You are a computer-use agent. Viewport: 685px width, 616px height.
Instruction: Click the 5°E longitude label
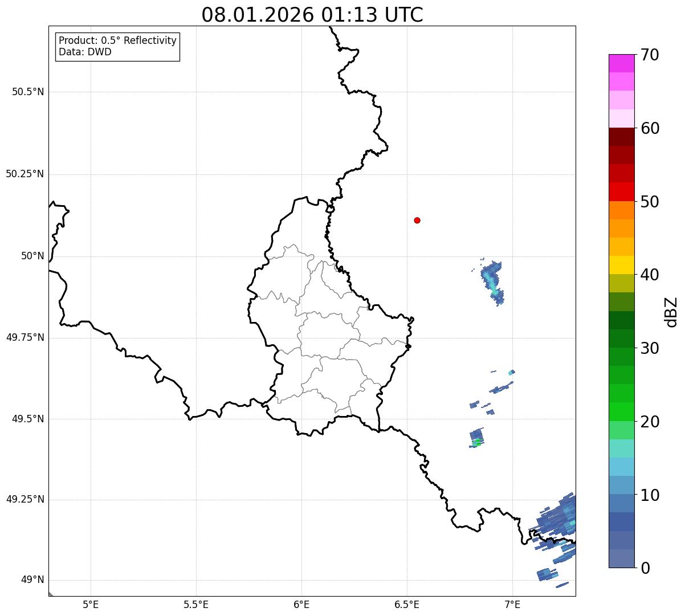91,605
